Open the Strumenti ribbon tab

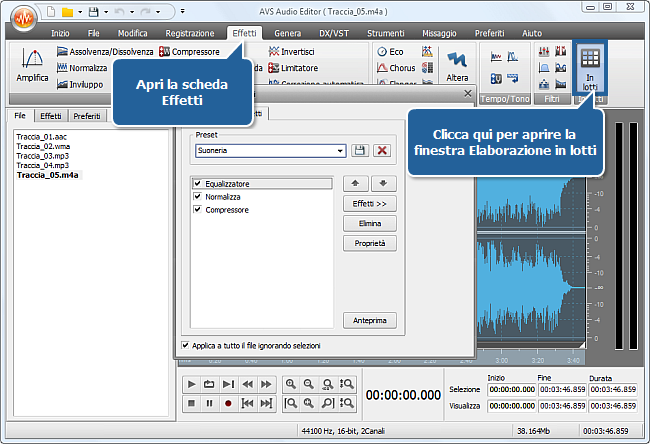point(385,33)
